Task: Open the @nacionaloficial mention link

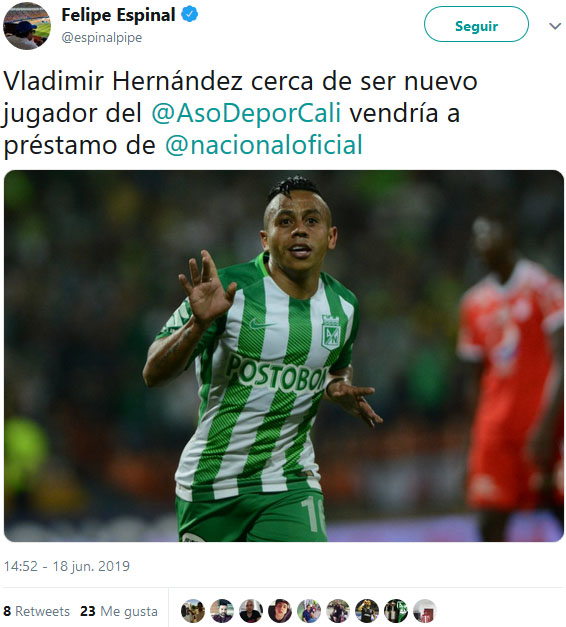Action: tap(264, 145)
